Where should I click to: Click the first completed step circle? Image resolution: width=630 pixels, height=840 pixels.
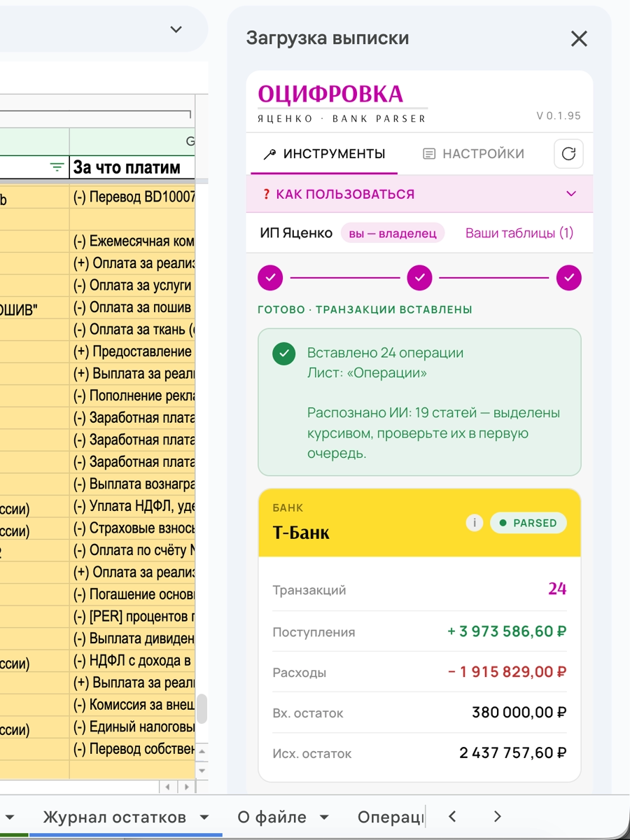(270, 277)
